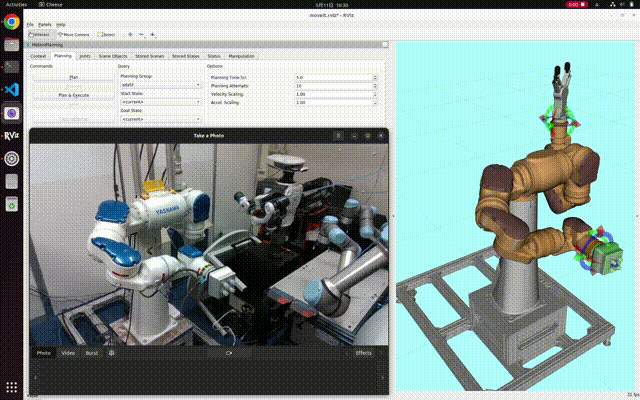The height and width of the screenshot is (400, 640).
Task: Open the Activities overview
Action: tap(16, 4)
